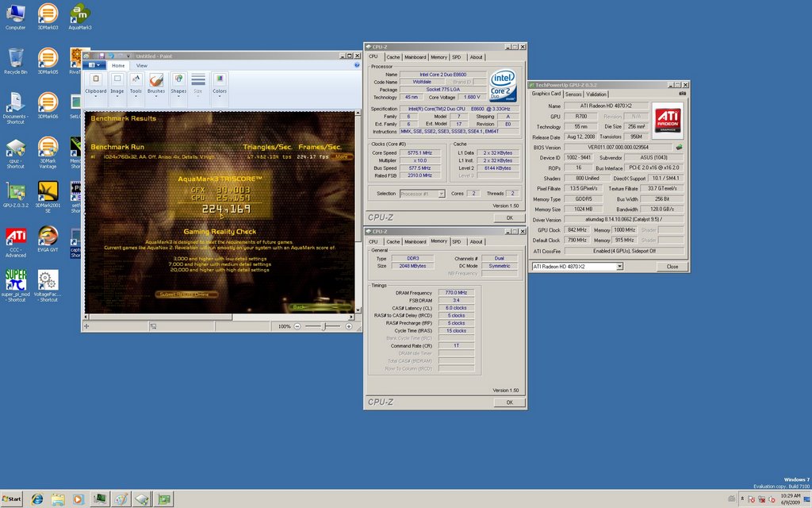Click the taskbar clock showing 10:29 AM
812x508 pixels.
click(790, 499)
